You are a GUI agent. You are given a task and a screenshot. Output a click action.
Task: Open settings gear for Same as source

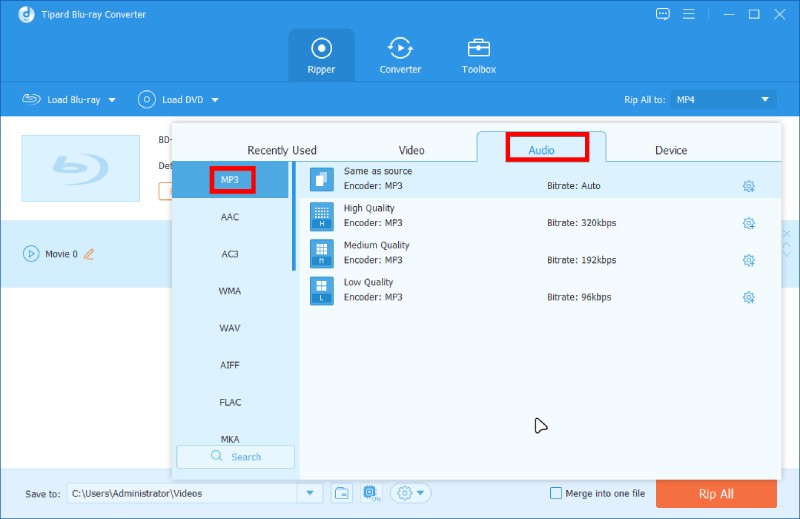click(748, 186)
